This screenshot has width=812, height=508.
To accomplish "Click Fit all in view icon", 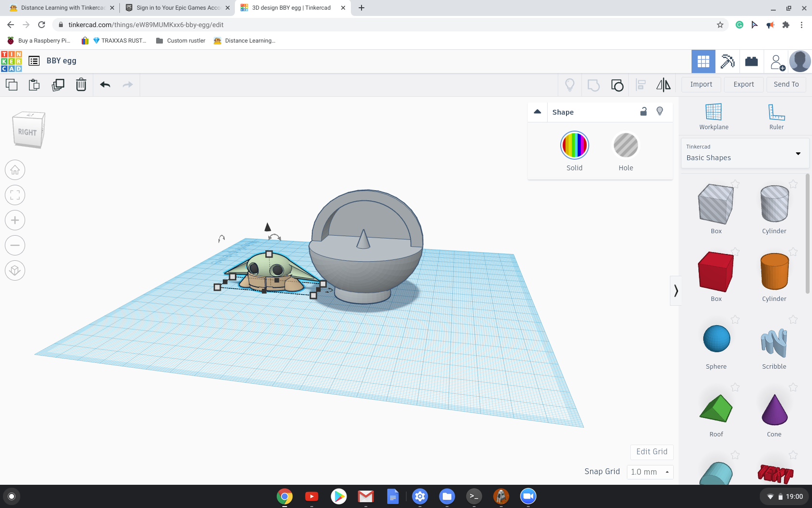I will (15, 195).
